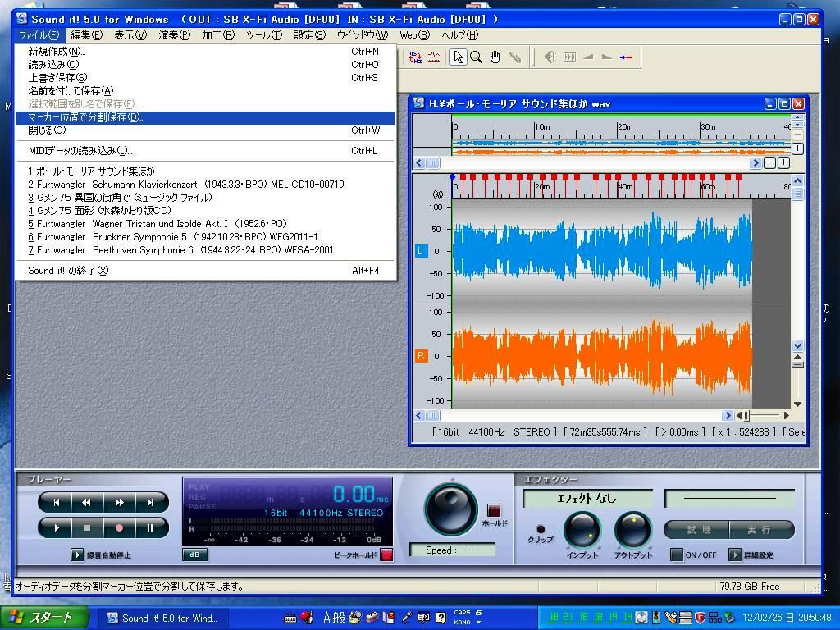Open the 編集(E) menu

point(86,35)
